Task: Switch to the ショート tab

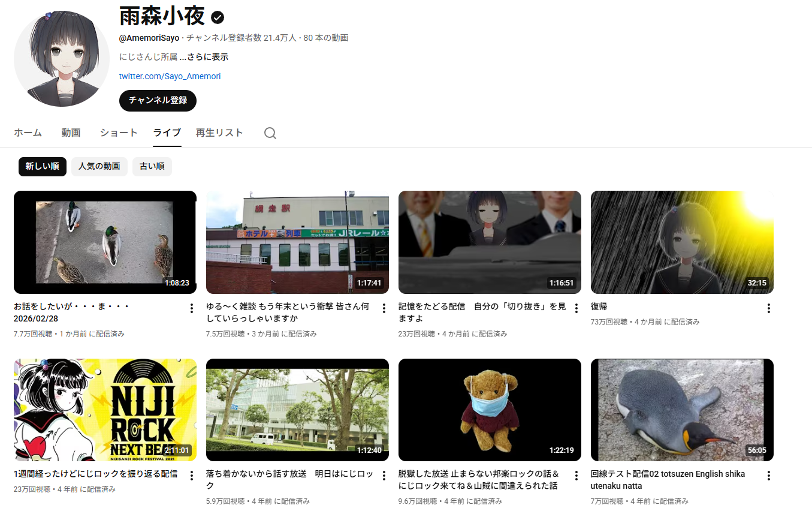Action: click(x=119, y=133)
